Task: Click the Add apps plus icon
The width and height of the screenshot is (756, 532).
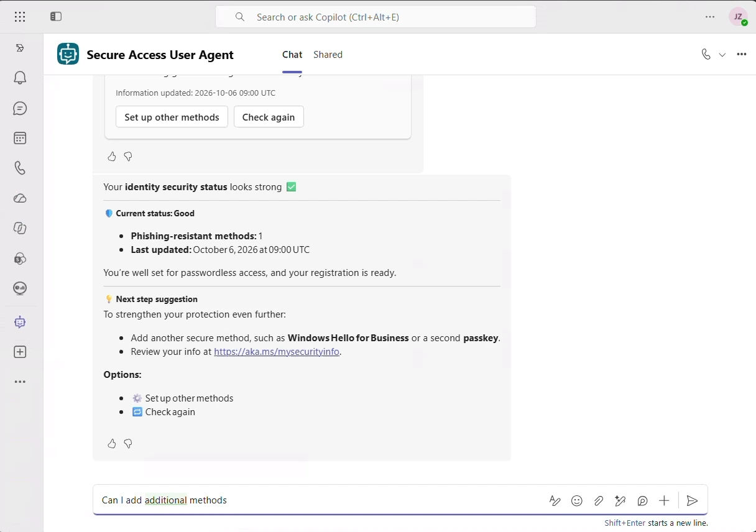Action: 20,352
